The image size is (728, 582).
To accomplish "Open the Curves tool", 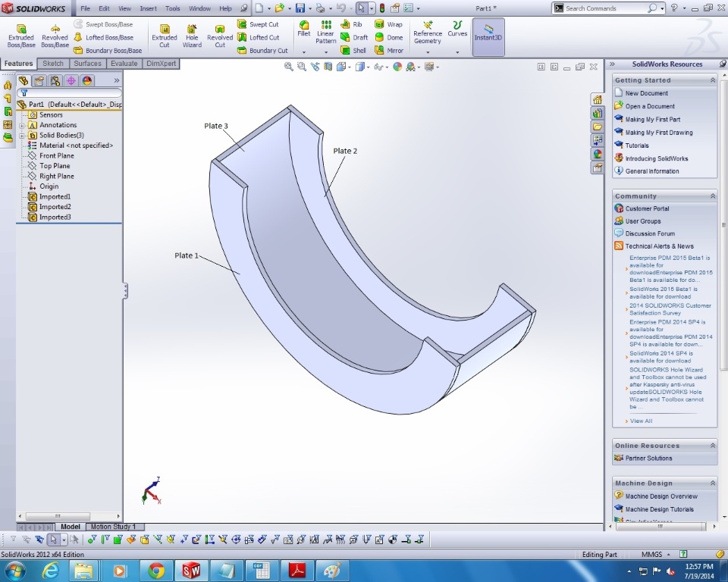I will (x=457, y=29).
